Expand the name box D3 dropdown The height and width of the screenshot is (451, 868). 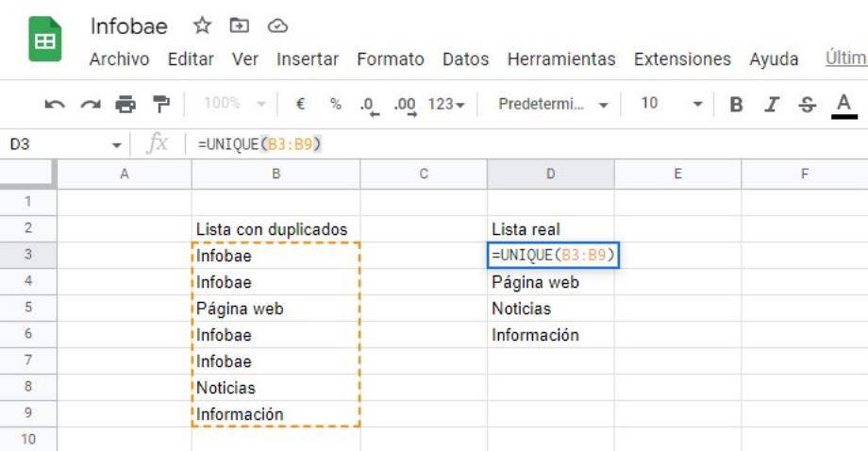tap(116, 145)
